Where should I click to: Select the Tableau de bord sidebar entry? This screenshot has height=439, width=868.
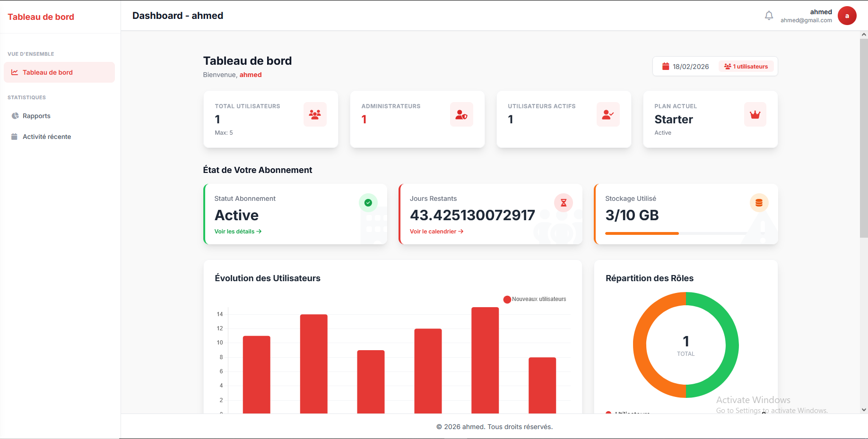[x=47, y=72]
